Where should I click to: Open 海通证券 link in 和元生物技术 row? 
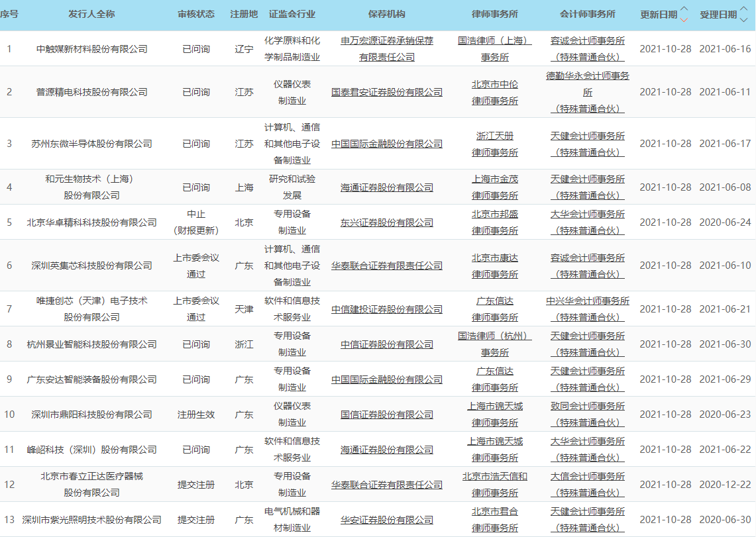point(387,187)
